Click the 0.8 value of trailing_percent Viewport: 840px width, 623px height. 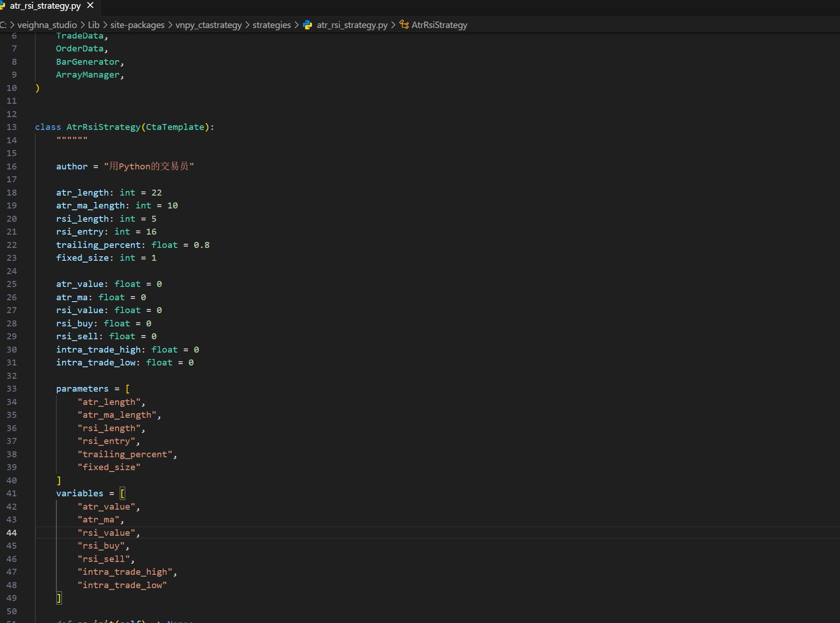(201, 245)
